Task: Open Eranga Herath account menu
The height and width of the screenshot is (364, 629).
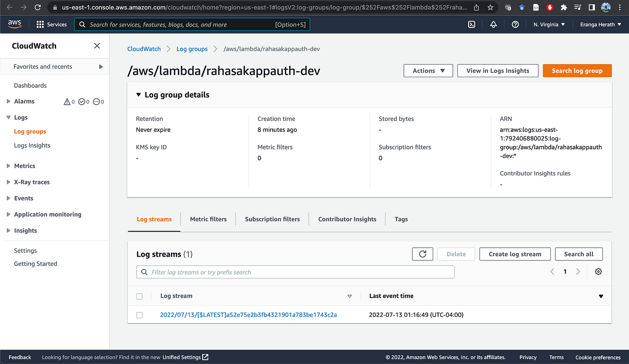Action: pos(600,25)
